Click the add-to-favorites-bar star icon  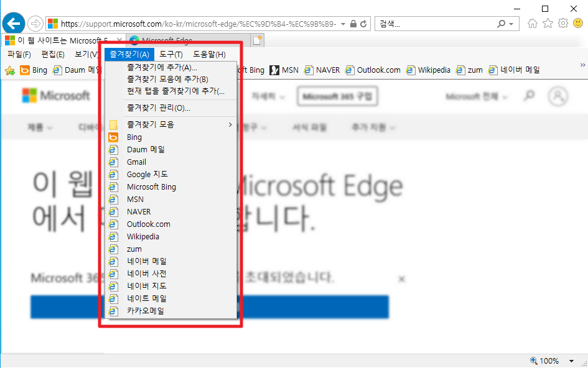click(10, 70)
